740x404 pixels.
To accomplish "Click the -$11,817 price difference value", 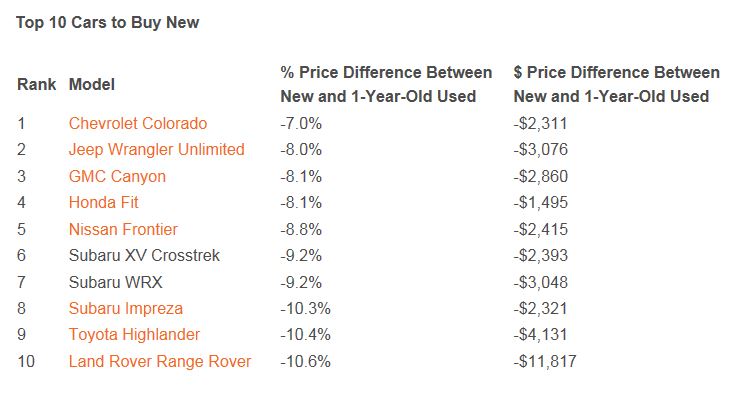I will point(545,361).
